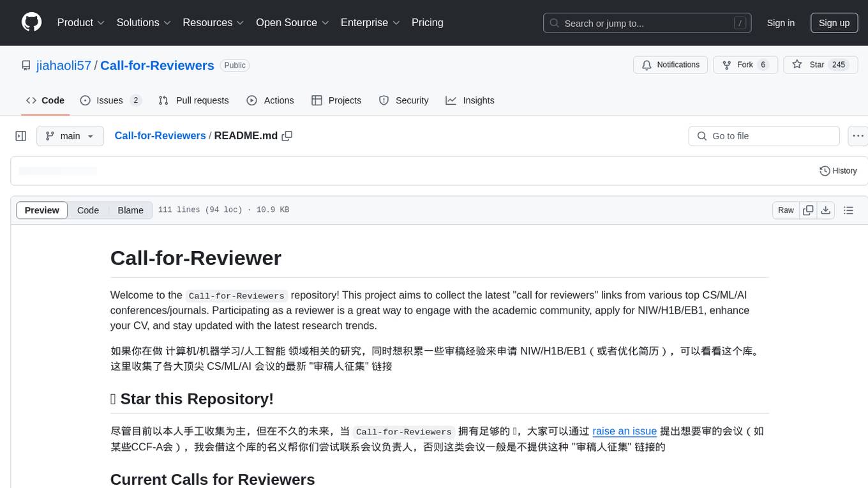The image size is (868, 488).
Task: Click the Issues counter badge 2
Action: click(x=135, y=100)
